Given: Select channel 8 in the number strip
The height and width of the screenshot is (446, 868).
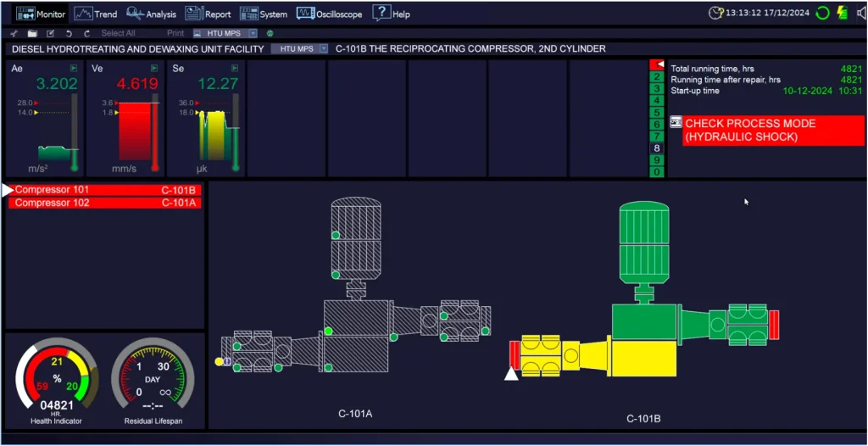Looking at the screenshot, I should (656, 148).
